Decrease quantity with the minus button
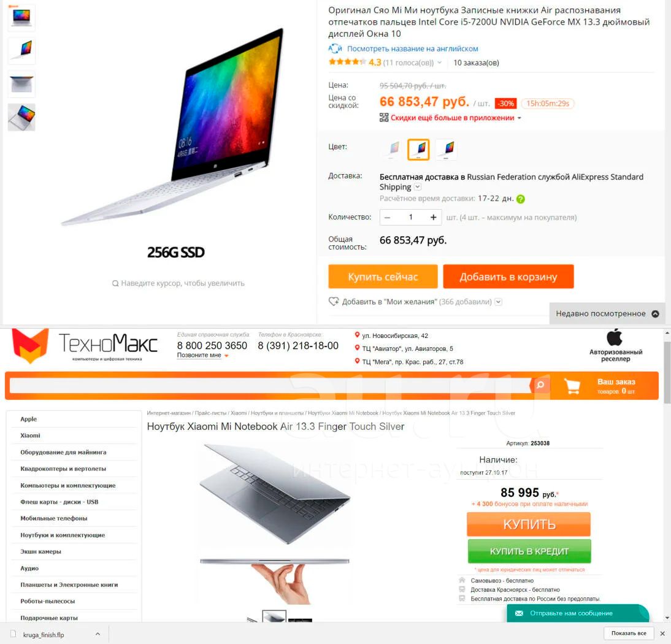671x644 pixels. coord(387,217)
